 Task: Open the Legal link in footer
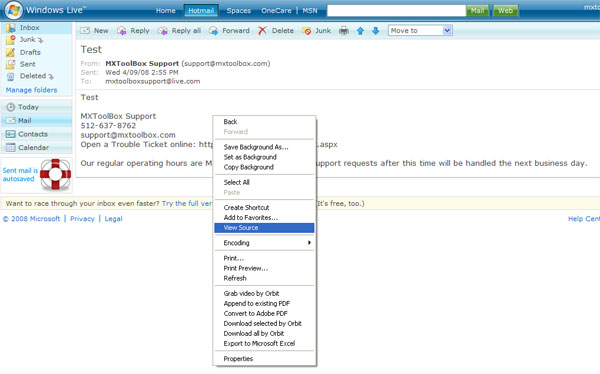click(113, 219)
